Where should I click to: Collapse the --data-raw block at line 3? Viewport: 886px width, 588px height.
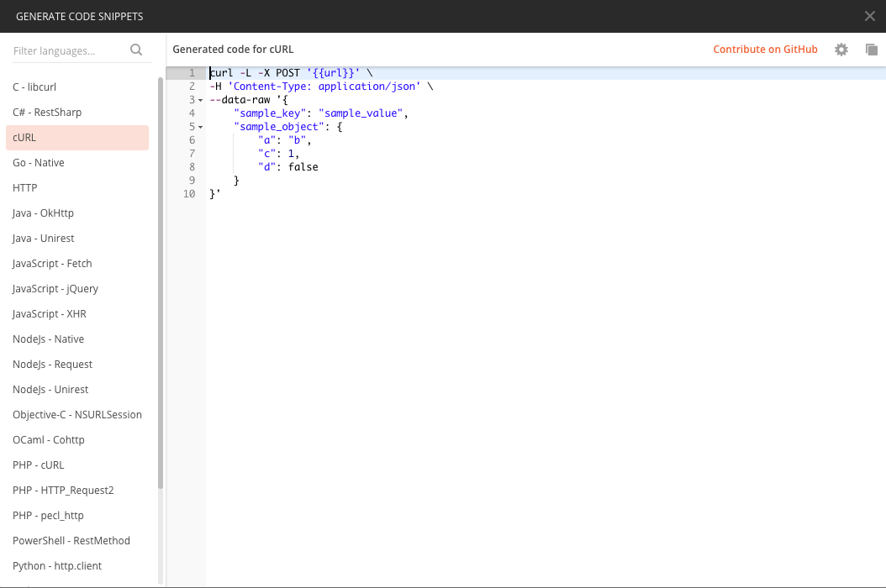[199, 99]
